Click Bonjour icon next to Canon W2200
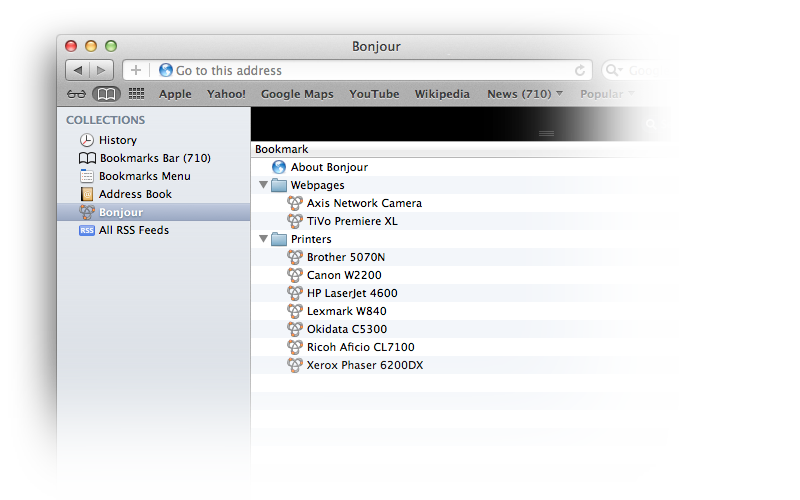Image resolution: width=800 pixels, height=500 pixels. click(x=294, y=275)
